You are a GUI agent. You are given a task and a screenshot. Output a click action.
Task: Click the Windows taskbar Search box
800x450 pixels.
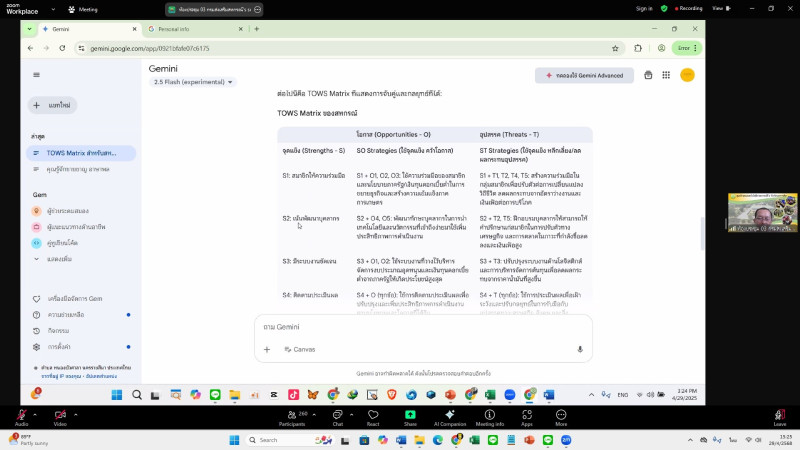(x=288, y=440)
